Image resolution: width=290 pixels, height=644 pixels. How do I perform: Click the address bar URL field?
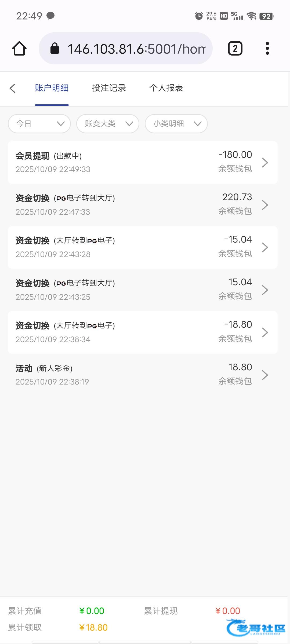click(136, 49)
